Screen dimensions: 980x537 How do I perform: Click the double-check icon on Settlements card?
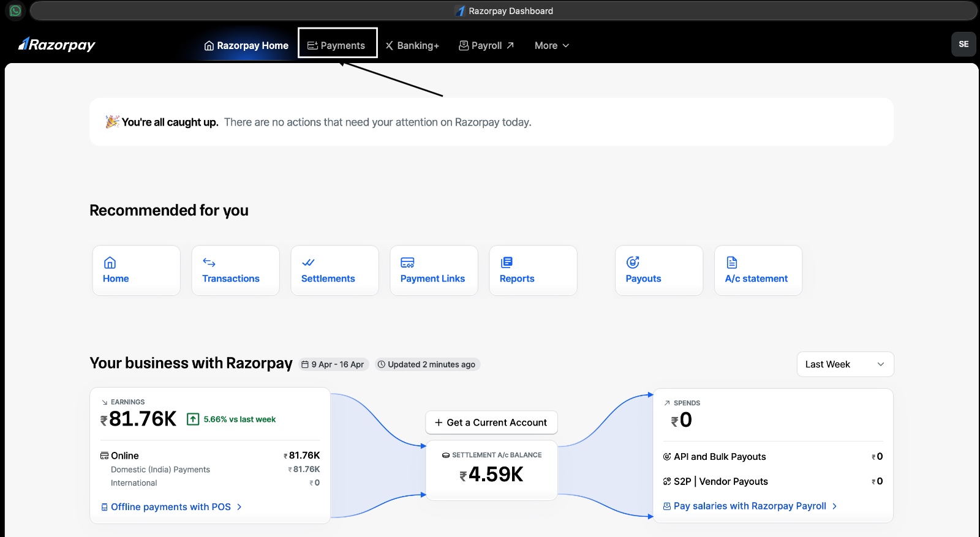point(308,263)
